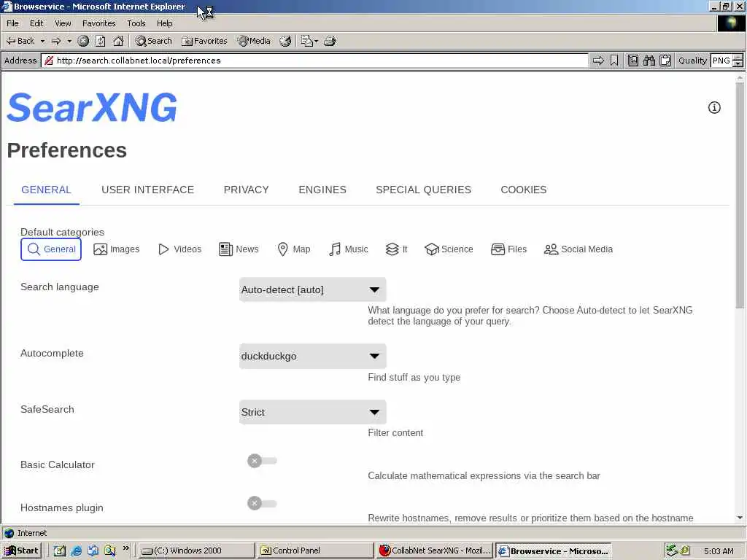The width and height of the screenshot is (747, 560).
Task: Refresh the page with the Refresh icon
Action: pos(101,41)
